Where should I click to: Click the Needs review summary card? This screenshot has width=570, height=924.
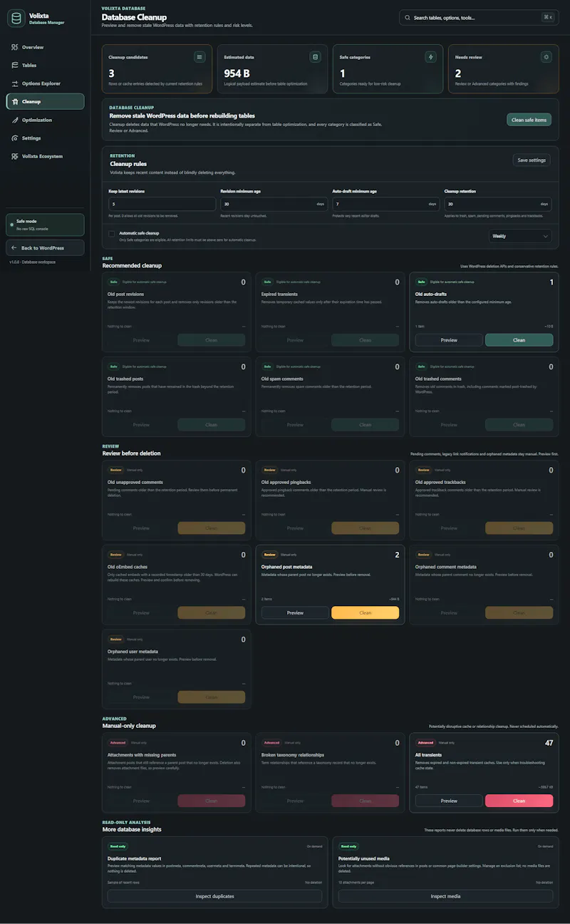(x=504, y=69)
